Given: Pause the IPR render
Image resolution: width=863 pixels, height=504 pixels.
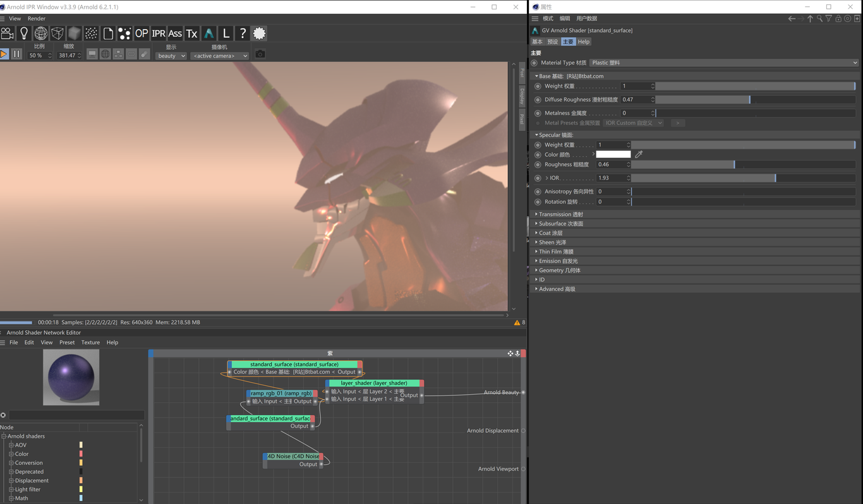Looking at the screenshot, I should coord(16,54).
